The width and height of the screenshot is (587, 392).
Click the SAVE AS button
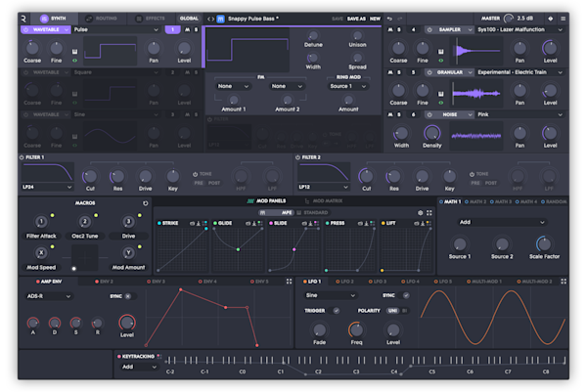(x=354, y=18)
